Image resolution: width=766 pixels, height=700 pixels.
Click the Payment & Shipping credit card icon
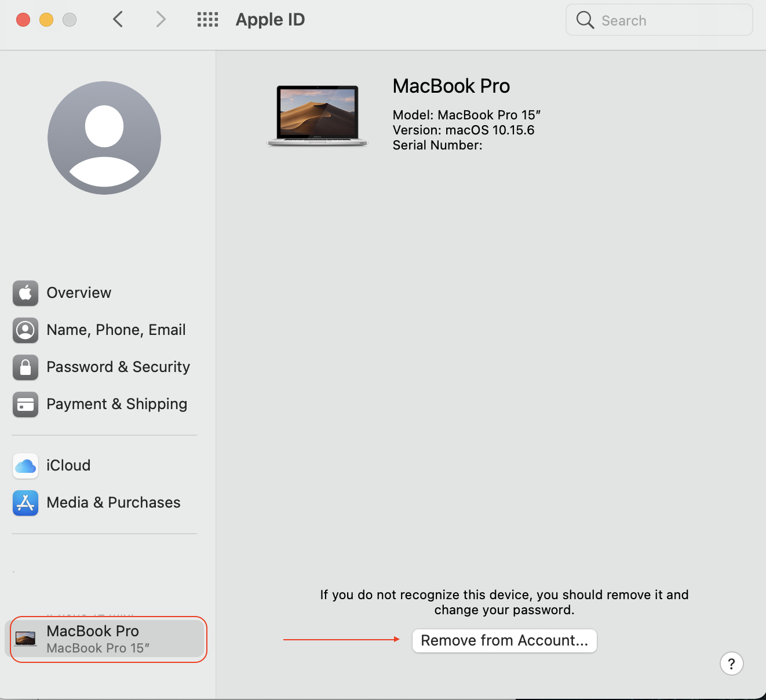point(25,404)
